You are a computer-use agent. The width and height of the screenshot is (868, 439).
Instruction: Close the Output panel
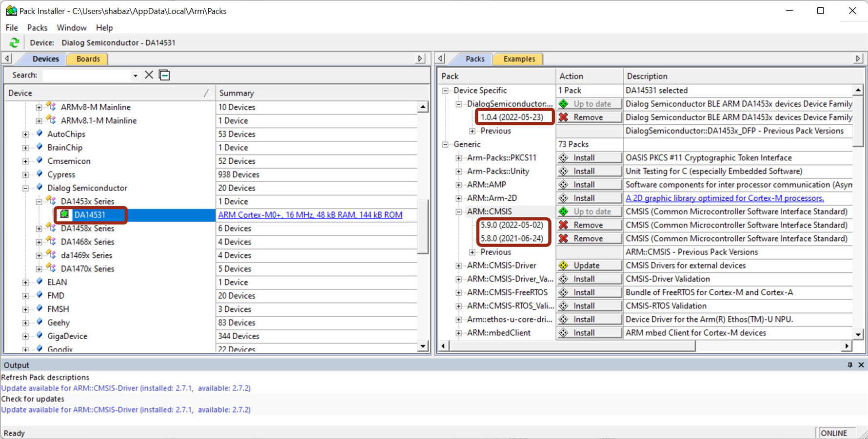[861, 365]
